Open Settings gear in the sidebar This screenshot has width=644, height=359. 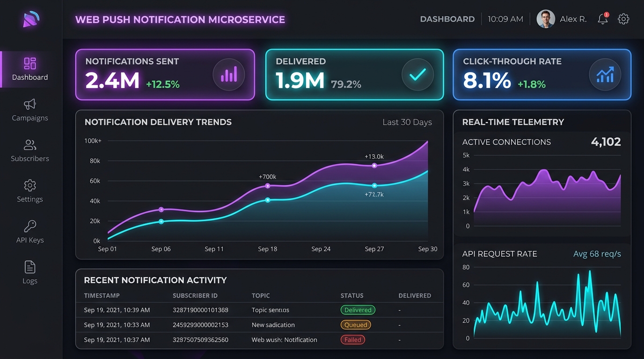30,185
